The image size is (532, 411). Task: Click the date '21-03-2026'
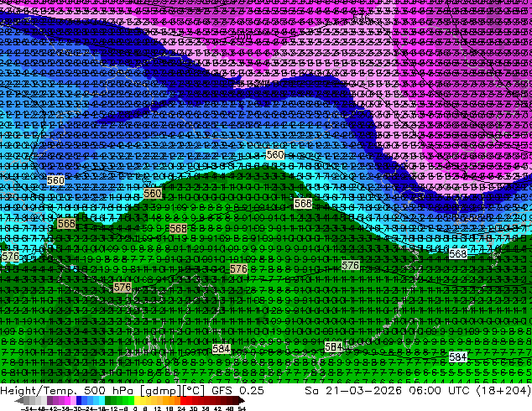[363, 391]
